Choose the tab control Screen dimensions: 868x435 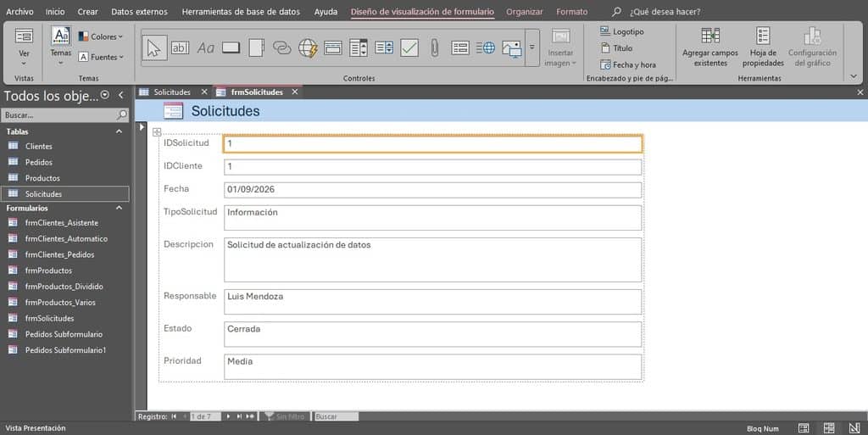[x=256, y=48]
